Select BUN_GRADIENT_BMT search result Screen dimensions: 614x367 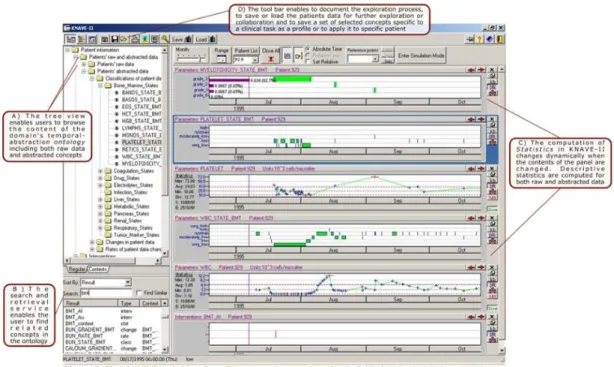coord(90,330)
